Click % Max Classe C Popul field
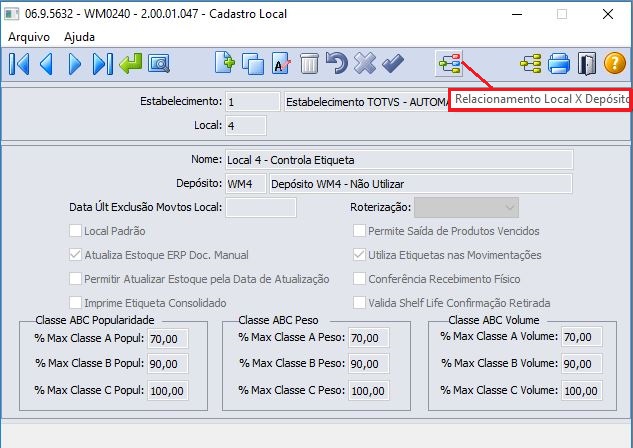The width and height of the screenshot is (633, 448). (x=168, y=390)
